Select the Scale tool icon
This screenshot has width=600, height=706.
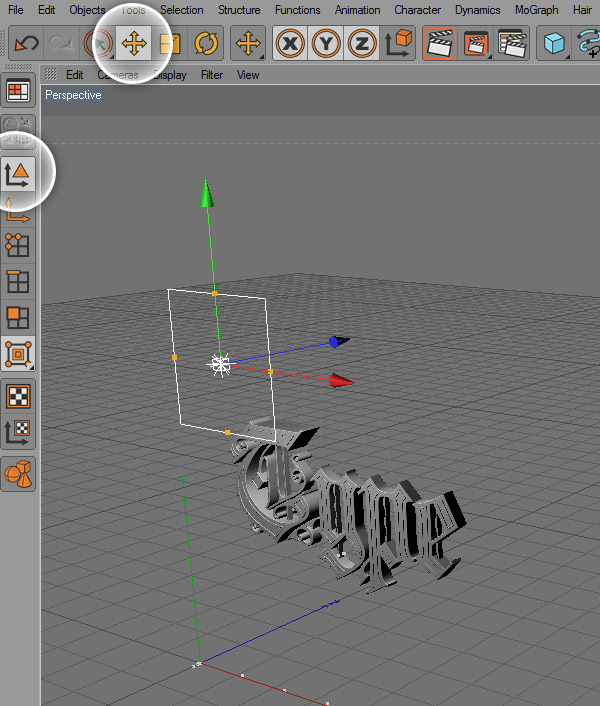pos(170,43)
